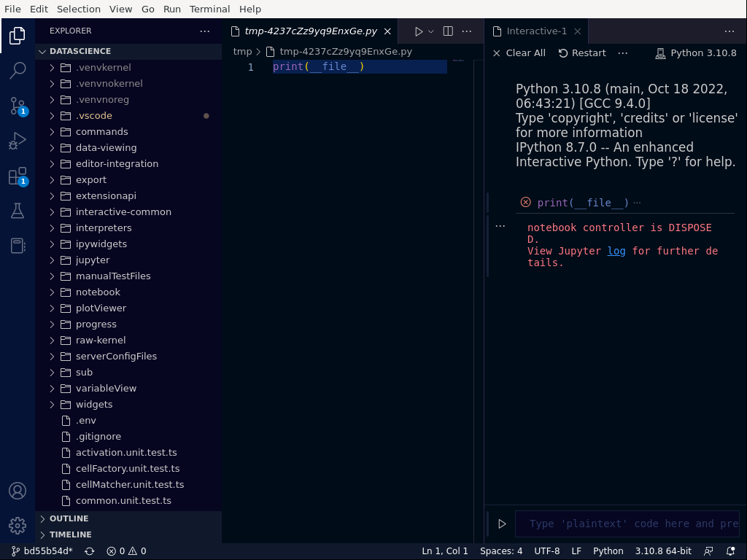Image resolution: width=747 pixels, height=560 pixels.
Task: Open the Accounts menu
Action: (18, 491)
